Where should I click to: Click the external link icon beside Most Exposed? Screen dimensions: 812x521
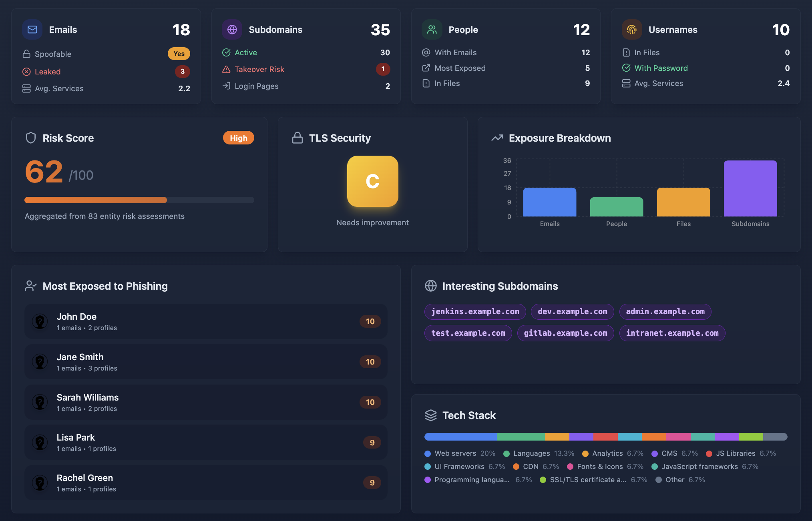(x=426, y=68)
